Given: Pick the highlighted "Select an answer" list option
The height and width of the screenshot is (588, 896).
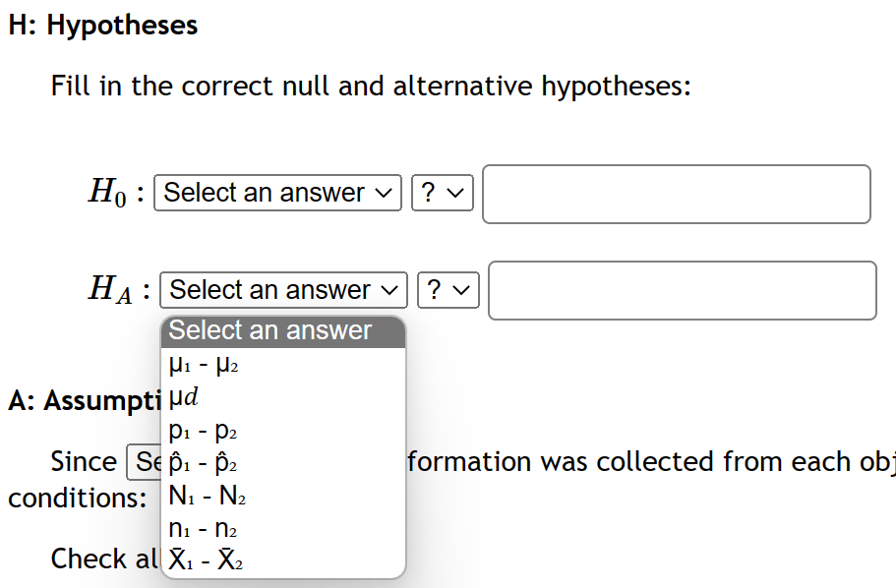Looking at the screenshot, I should pos(281,330).
